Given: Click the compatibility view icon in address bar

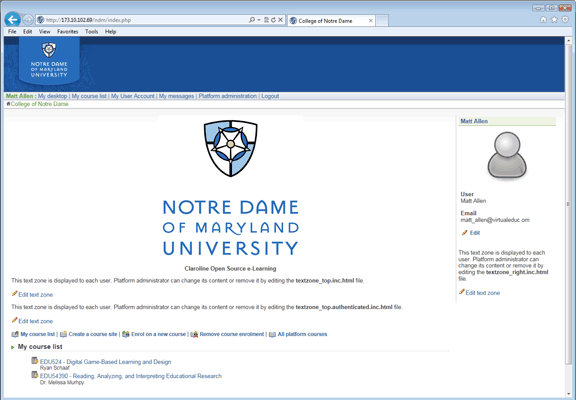Looking at the screenshot, I should click(x=266, y=20).
